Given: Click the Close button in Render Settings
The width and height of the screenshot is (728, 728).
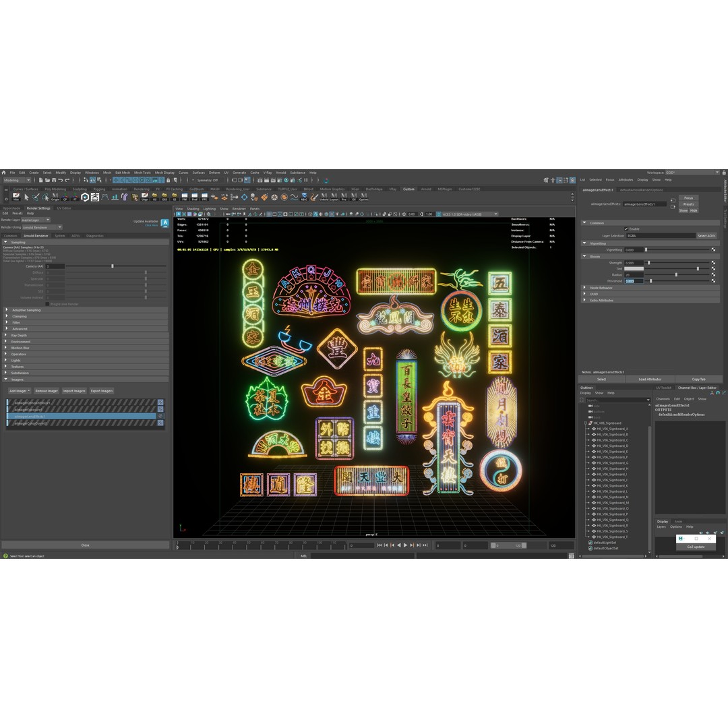Looking at the screenshot, I should tap(86, 545).
